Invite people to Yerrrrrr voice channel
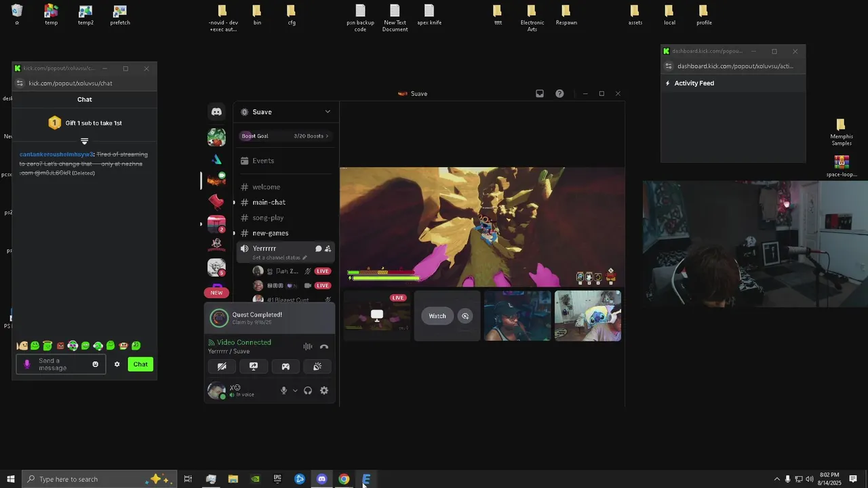 (328, 249)
